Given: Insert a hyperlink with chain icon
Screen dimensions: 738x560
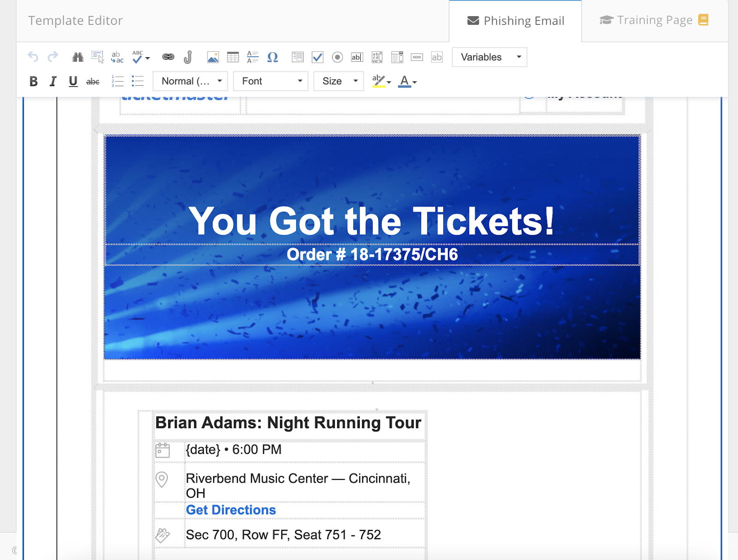Looking at the screenshot, I should (x=168, y=57).
